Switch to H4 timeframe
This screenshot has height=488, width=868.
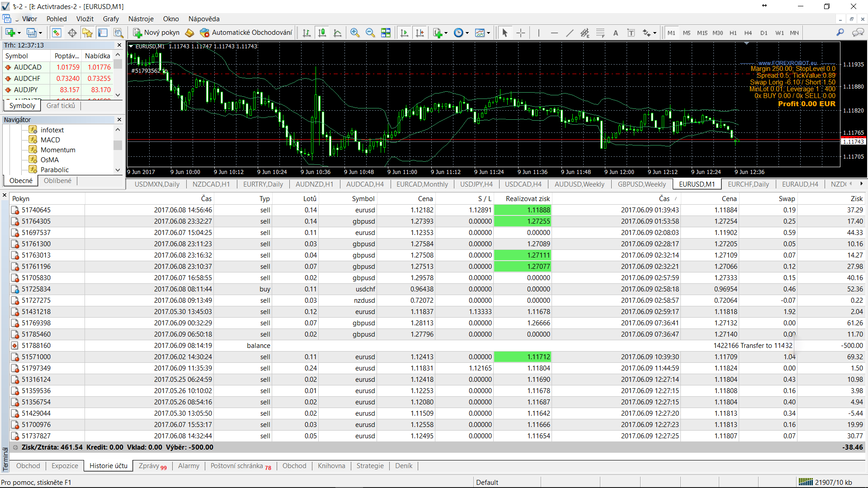click(748, 33)
